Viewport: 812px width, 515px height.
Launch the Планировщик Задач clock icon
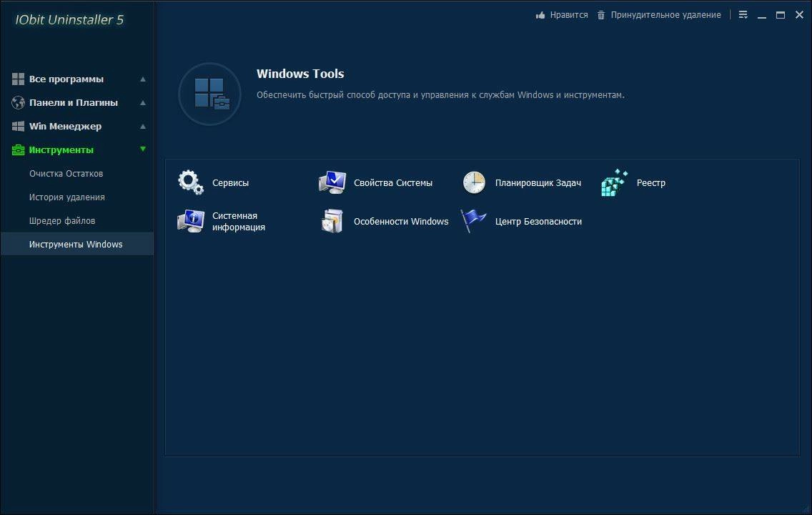[x=474, y=182]
